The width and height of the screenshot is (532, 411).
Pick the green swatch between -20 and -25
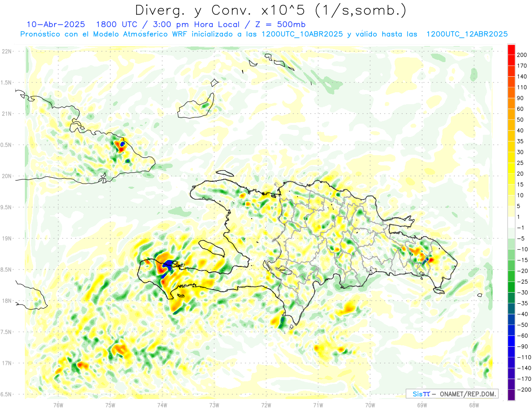tap(511, 276)
